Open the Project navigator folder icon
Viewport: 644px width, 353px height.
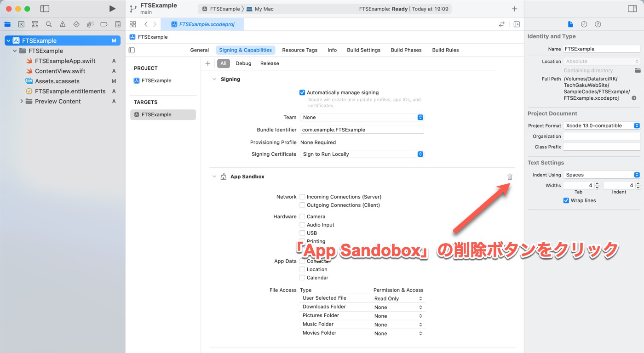pyautogui.click(x=7, y=24)
